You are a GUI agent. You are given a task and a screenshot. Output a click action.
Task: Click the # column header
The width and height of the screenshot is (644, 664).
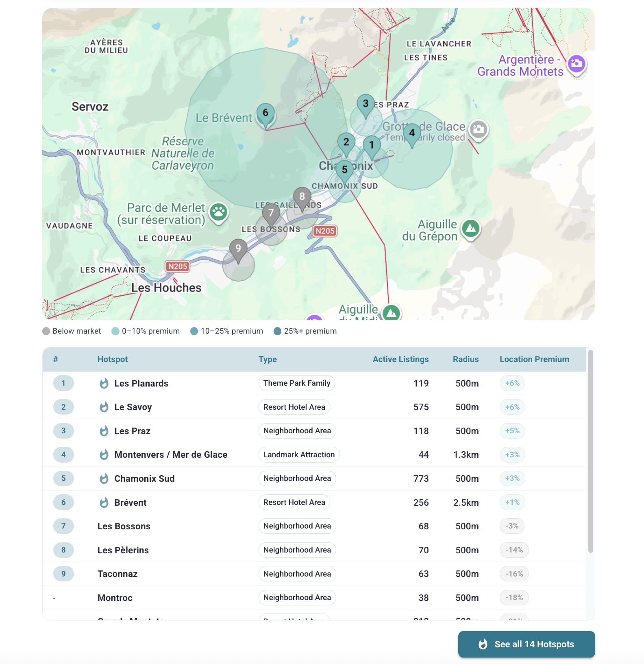pos(56,359)
